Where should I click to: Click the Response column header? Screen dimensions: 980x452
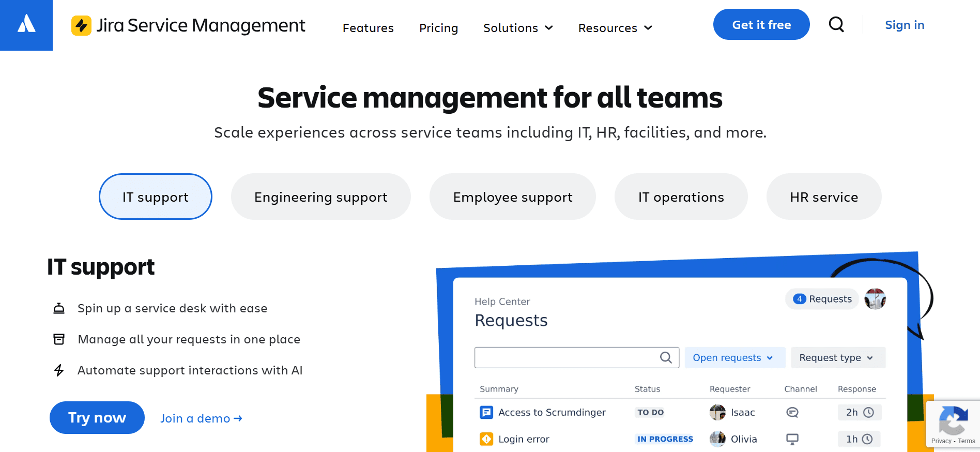coord(857,389)
